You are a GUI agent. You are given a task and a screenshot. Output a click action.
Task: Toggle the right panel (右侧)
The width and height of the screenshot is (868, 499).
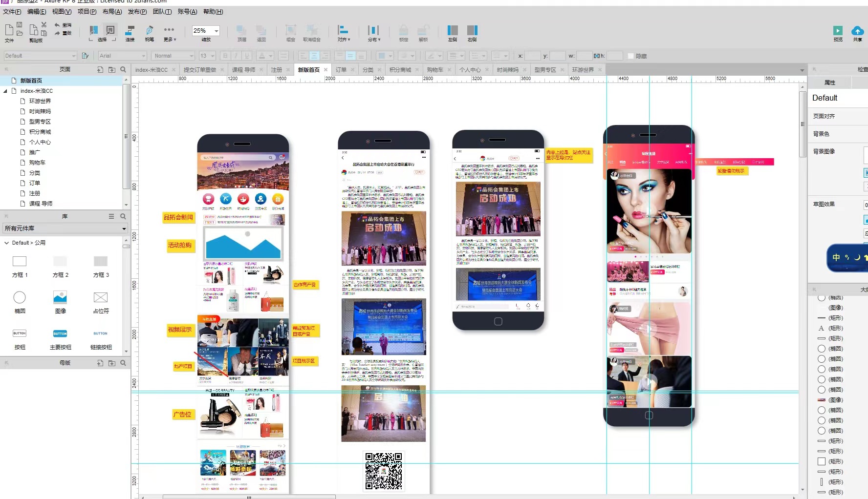472,33
